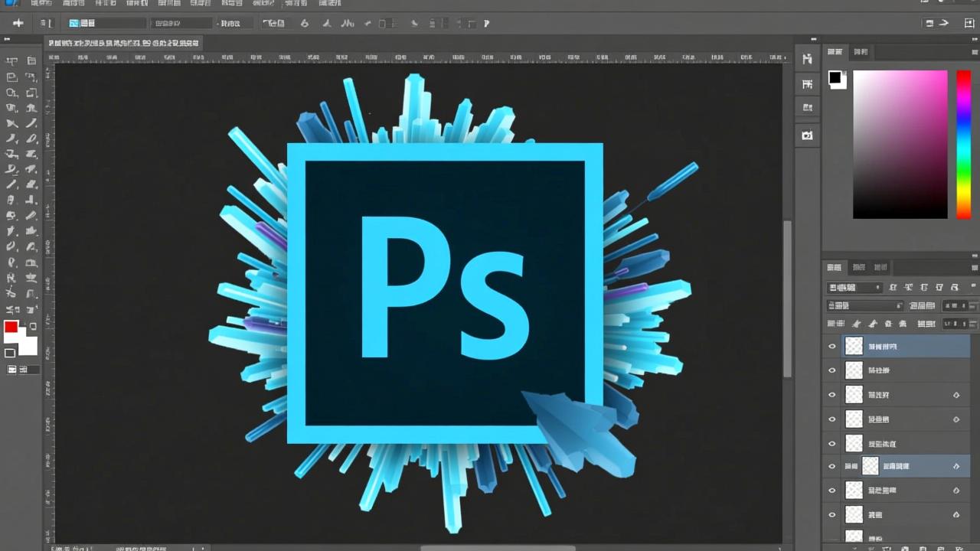Hide the topmost highlighted layer with its eye toggle

pos(832,346)
